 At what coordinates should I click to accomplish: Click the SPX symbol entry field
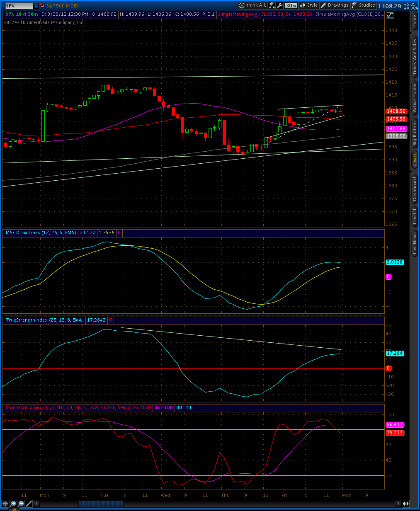pos(19,6)
